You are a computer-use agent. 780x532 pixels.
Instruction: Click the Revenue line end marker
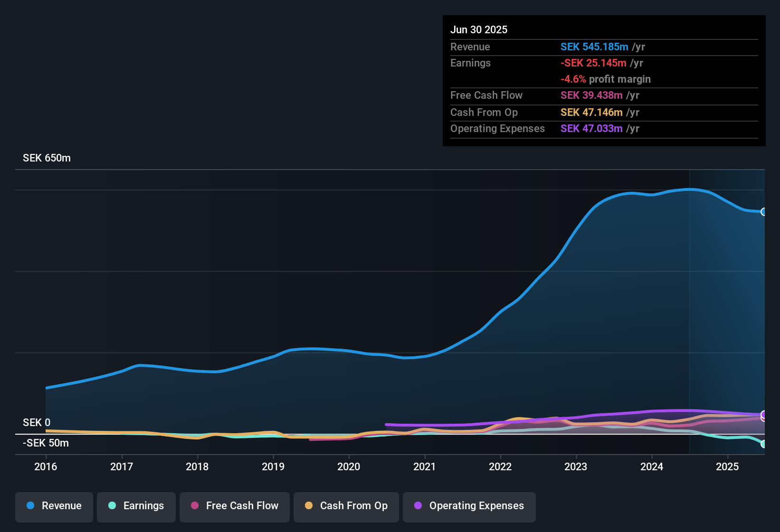point(764,212)
